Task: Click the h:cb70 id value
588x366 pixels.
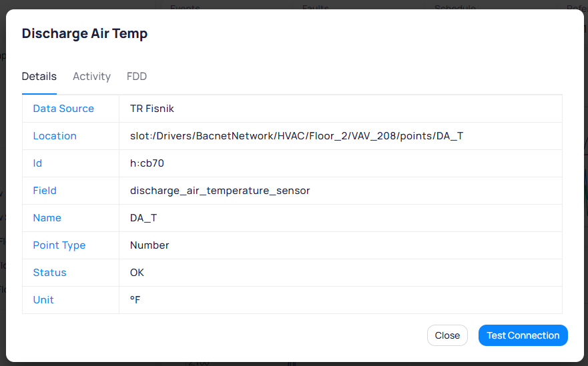Action: (x=147, y=163)
